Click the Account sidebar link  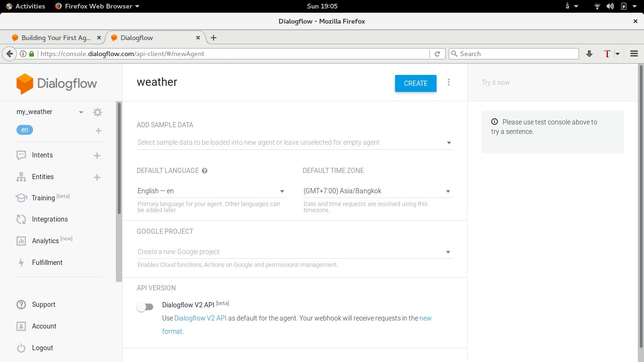[44, 326]
